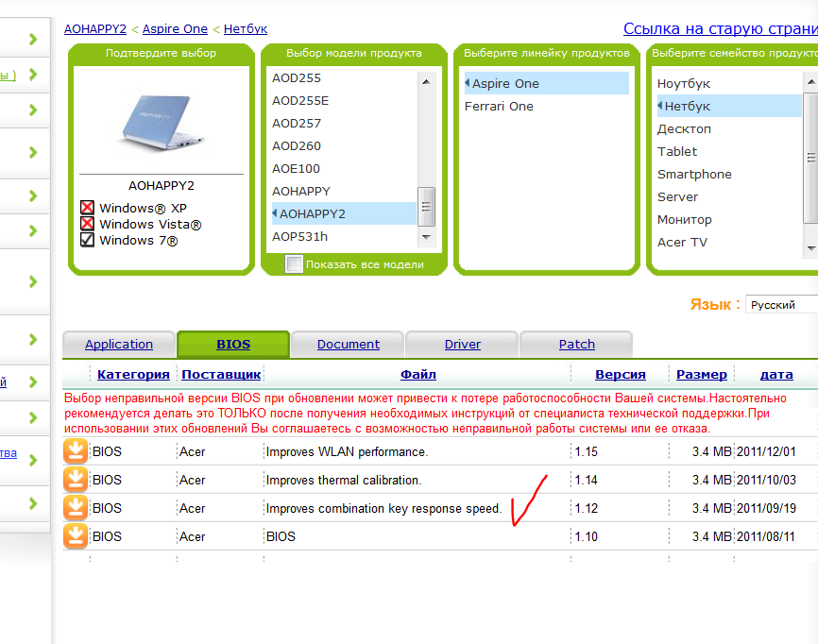Viewport: 818px width, 644px height.
Task: Select Aspire One product line
Action: pyautogui.click(x=546, y=83)
